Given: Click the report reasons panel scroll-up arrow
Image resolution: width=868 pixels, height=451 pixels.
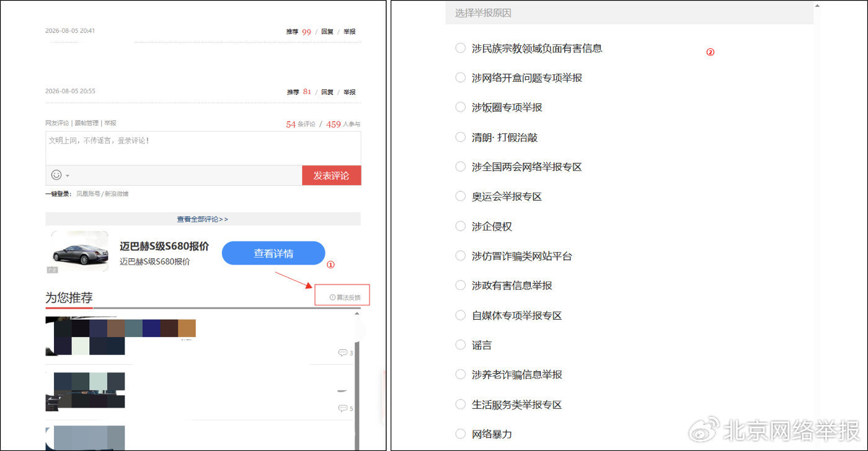Looking at the screenshot, I should pyautogui.click(x=817, y=6).
